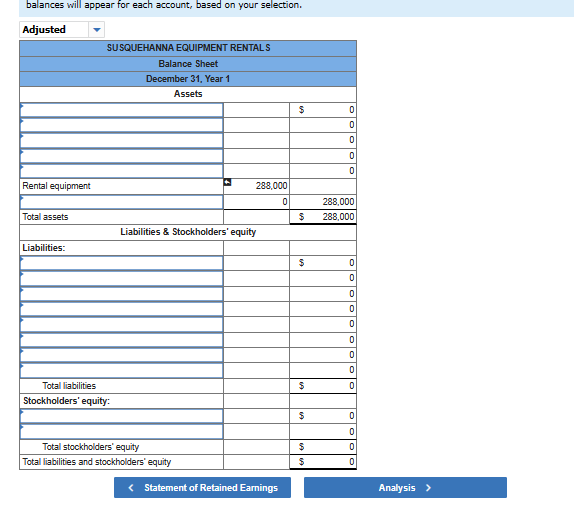
Task: Click the 0 total in the last table row
Action: (351, 462)
